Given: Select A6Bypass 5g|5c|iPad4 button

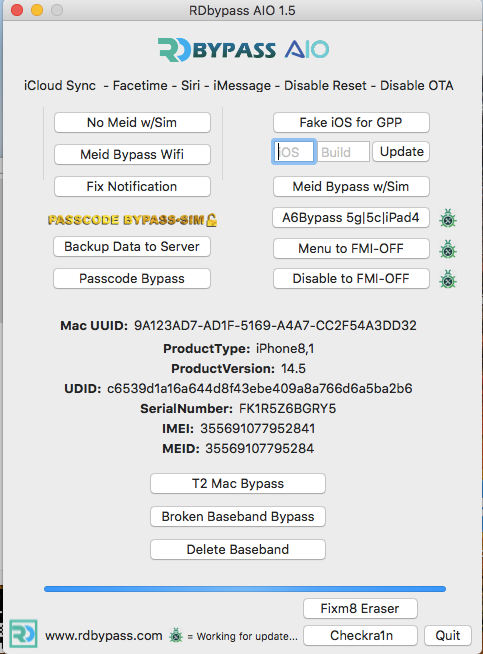Looking at the screenshot, I should (351, 218).
